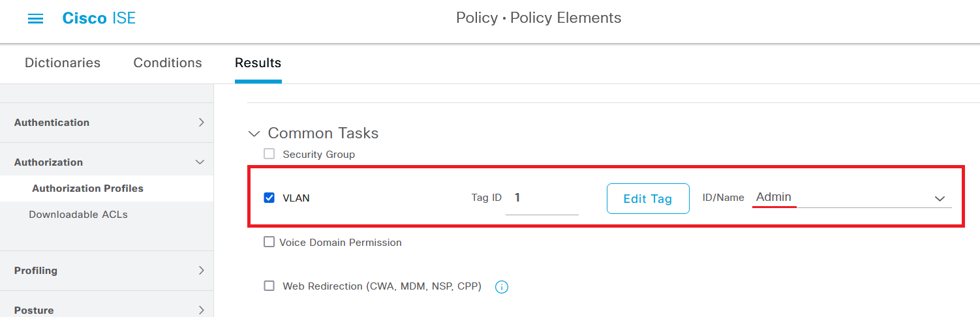Click the Cisco ISE logo
The height and width of the screenshot is (317, 980).
click(99, 18)
